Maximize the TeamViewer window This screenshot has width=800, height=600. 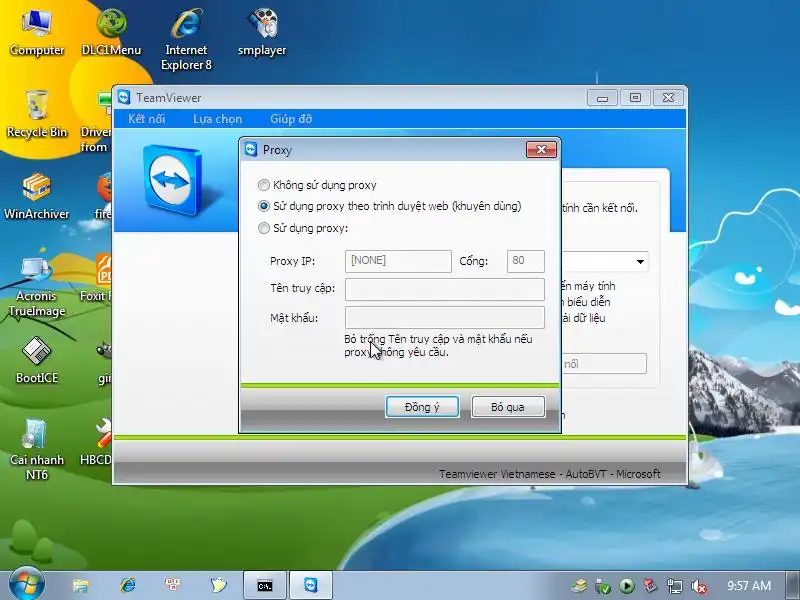635,97
